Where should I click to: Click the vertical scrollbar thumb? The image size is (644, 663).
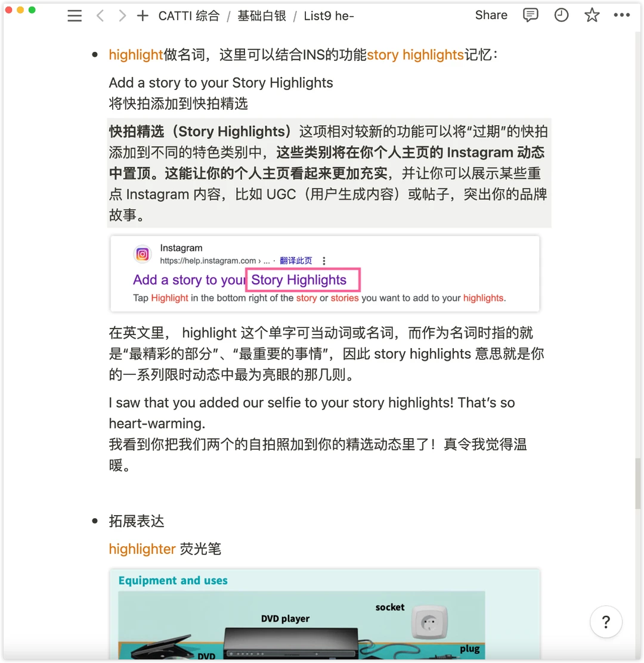[637, 484]
